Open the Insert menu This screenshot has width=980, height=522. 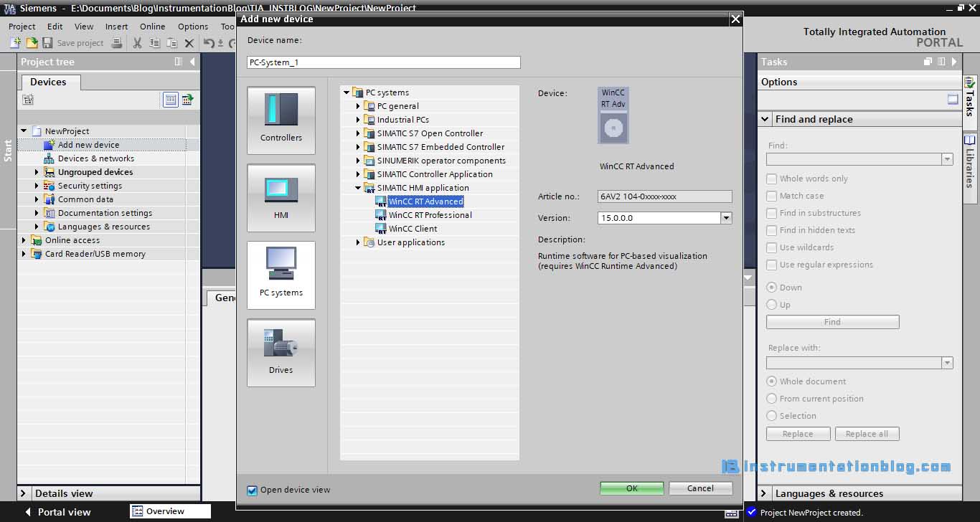(117, 27)
